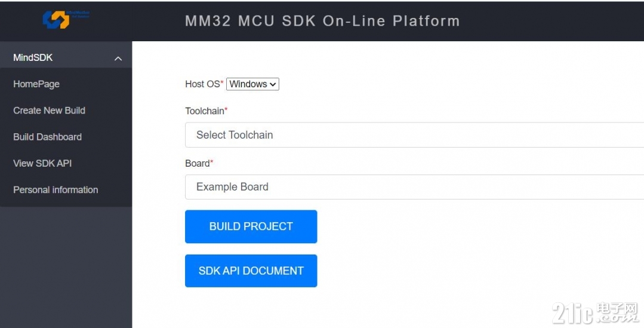
Task: Open the Select Toolchain dropdown
Action: (x=414, y=135)
